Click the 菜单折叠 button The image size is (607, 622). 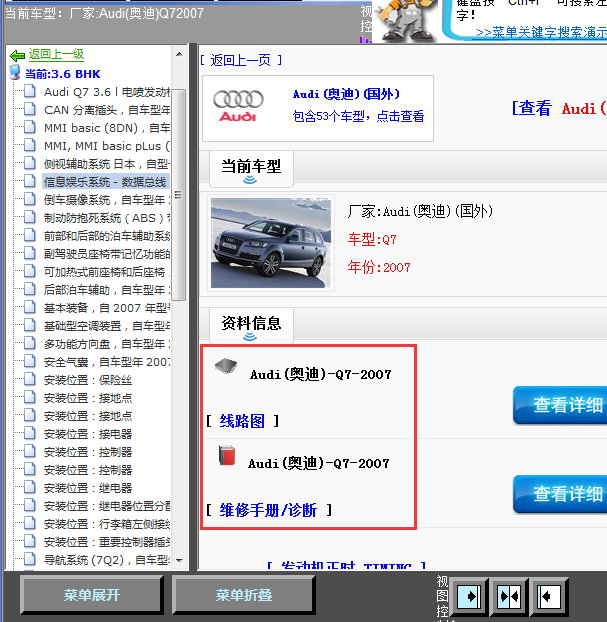pos(244,595)
